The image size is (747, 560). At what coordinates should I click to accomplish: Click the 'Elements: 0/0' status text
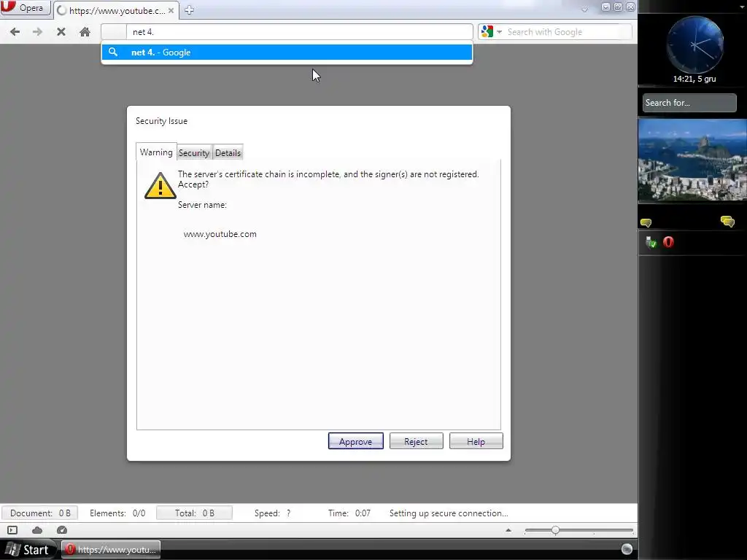[x=117, y=513]
